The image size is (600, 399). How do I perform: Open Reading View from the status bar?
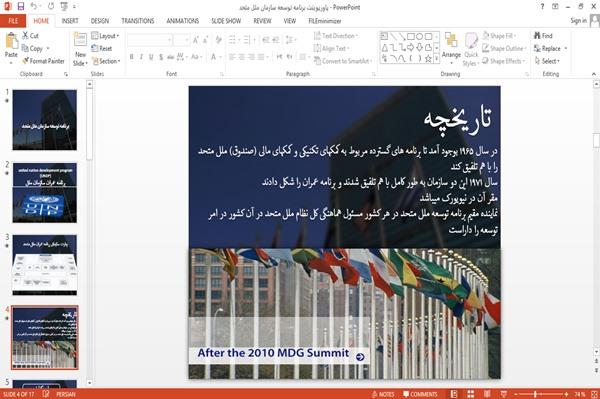[487, 394]
